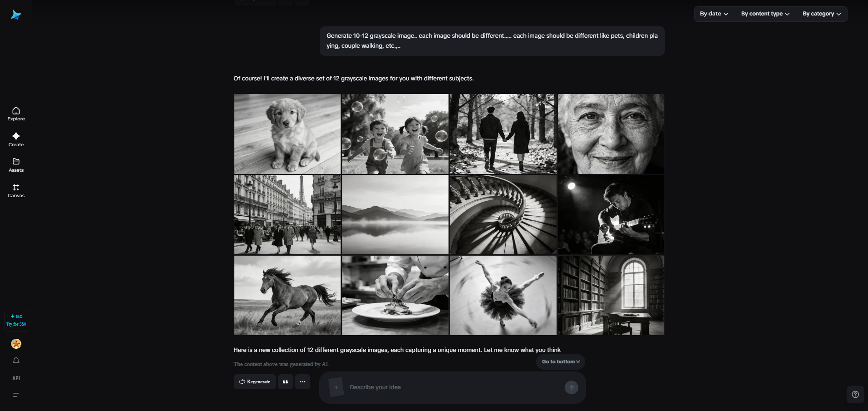
Task: Open the Canvas workspace
Action: [x=16, y=191]
